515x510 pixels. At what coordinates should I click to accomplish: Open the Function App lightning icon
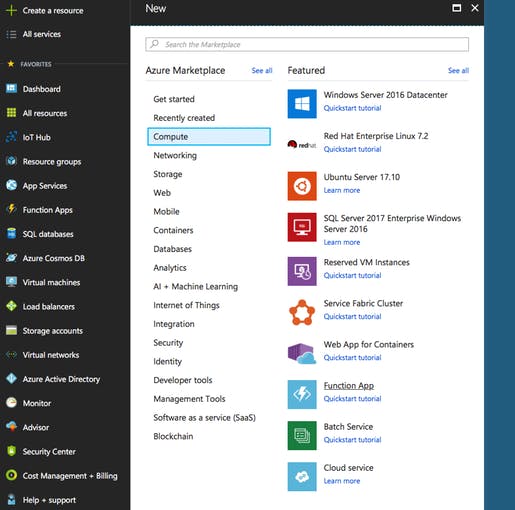pos(302,394)
